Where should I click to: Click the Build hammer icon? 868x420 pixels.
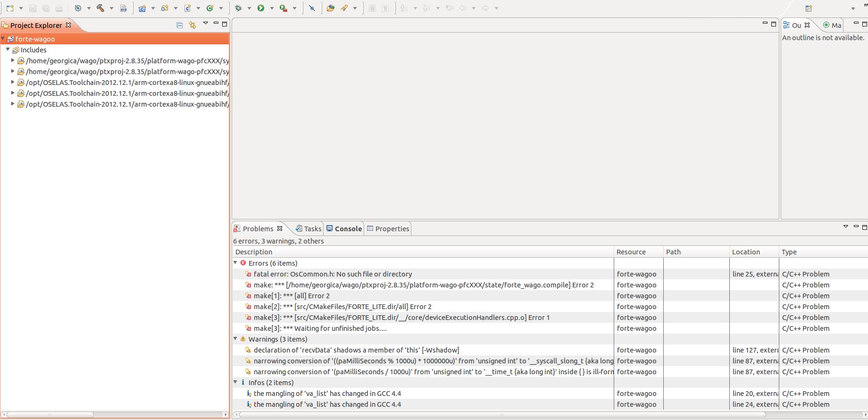tap(100, 8)
